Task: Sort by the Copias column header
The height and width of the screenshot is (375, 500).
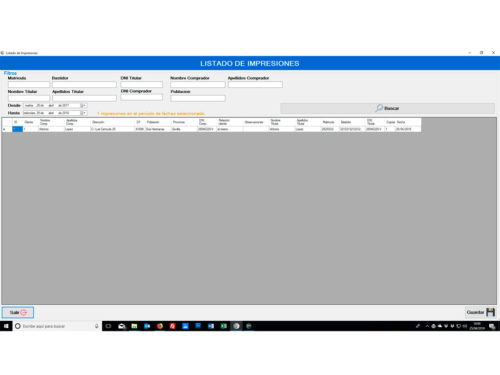Action: tap(390, 122)
